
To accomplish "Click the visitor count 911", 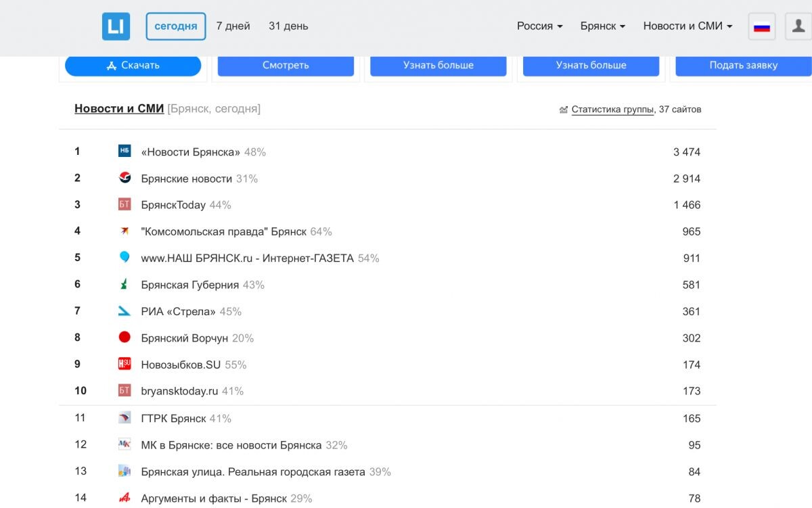I will point(692,258).
